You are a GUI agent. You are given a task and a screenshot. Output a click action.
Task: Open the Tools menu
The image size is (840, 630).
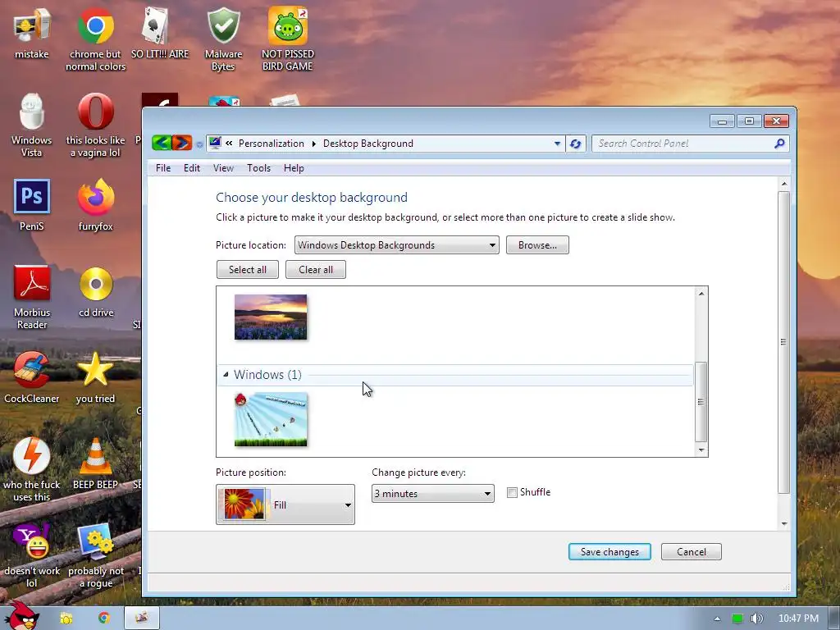click(258, 168)
